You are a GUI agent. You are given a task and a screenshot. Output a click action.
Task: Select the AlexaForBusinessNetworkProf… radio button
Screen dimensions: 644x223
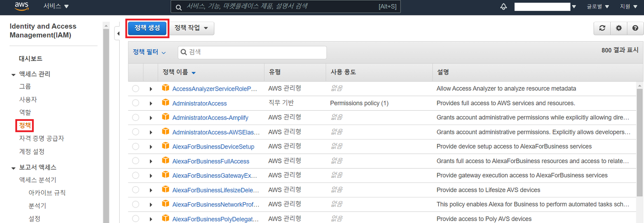135,205
